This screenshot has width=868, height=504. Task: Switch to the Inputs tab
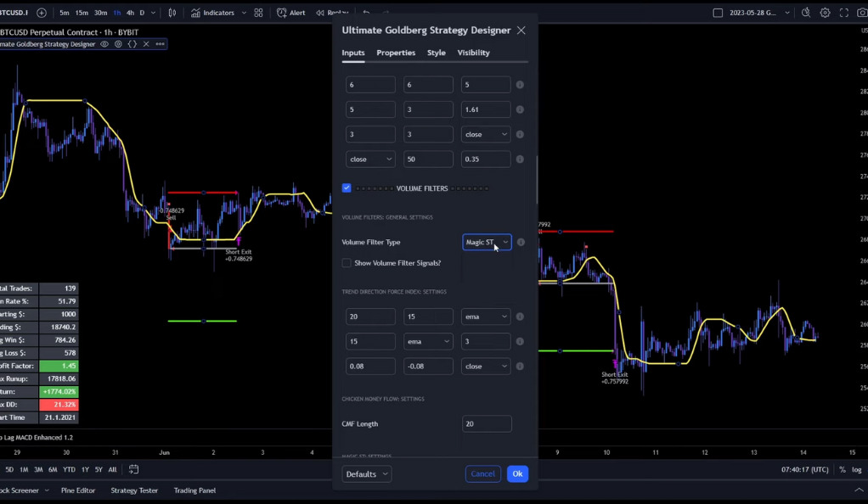click(353, 53)
